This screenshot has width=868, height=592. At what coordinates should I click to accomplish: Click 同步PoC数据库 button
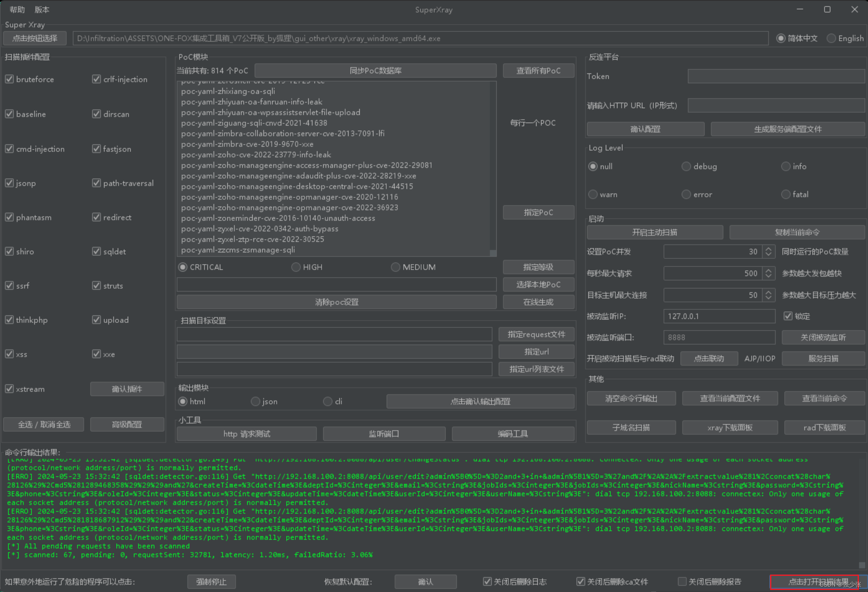375,70
